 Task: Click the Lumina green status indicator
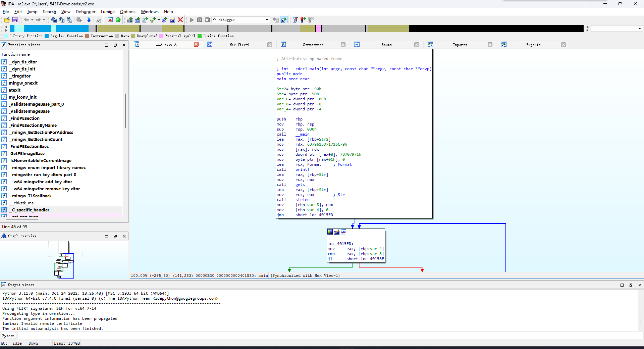pyautogui.click(x=118, y=20)
